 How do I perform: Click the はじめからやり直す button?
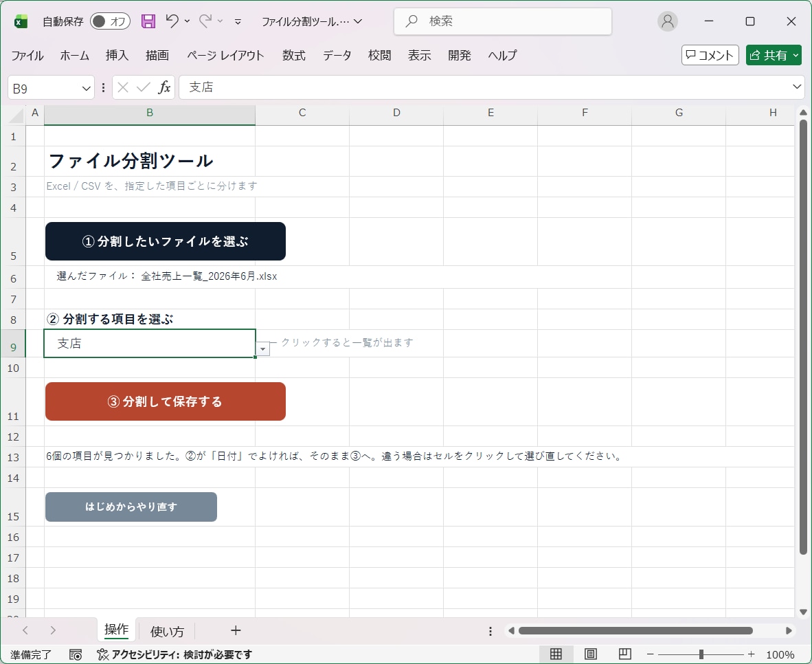(x=131, y=507)
